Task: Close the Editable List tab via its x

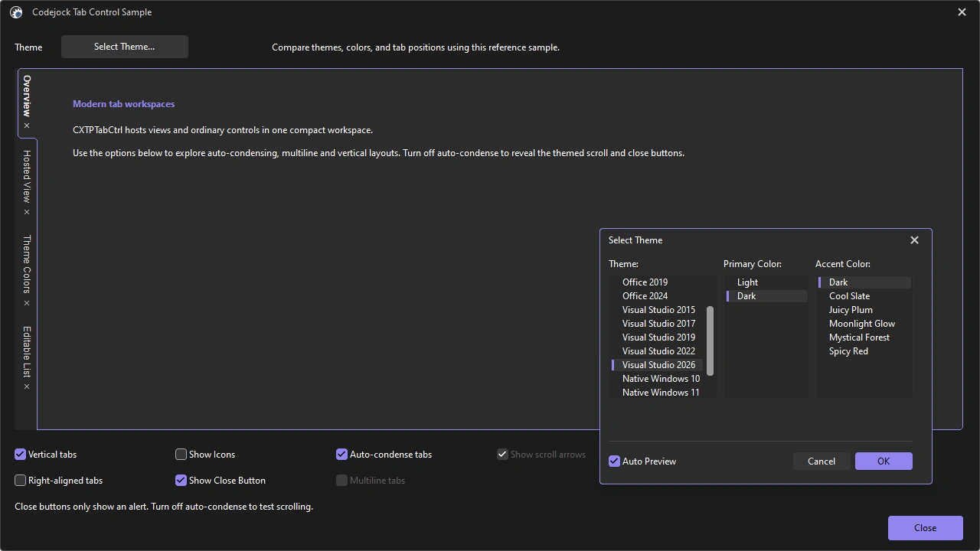Action: 27,386
